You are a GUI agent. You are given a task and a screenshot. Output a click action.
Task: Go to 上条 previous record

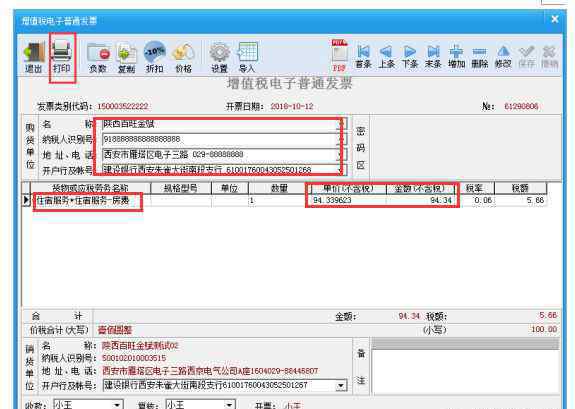pos(386,56)
